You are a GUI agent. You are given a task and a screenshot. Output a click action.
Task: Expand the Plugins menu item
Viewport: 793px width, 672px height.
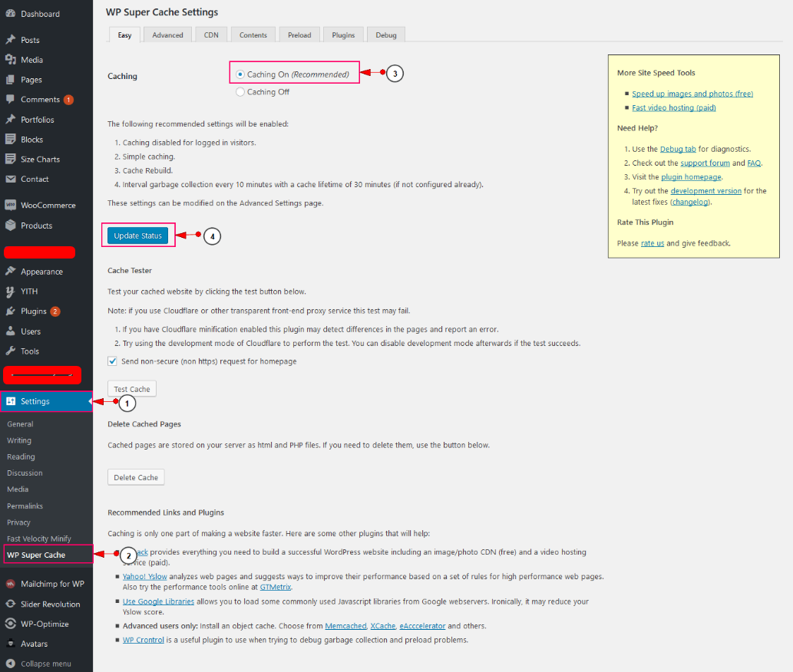tap(34, 311)
